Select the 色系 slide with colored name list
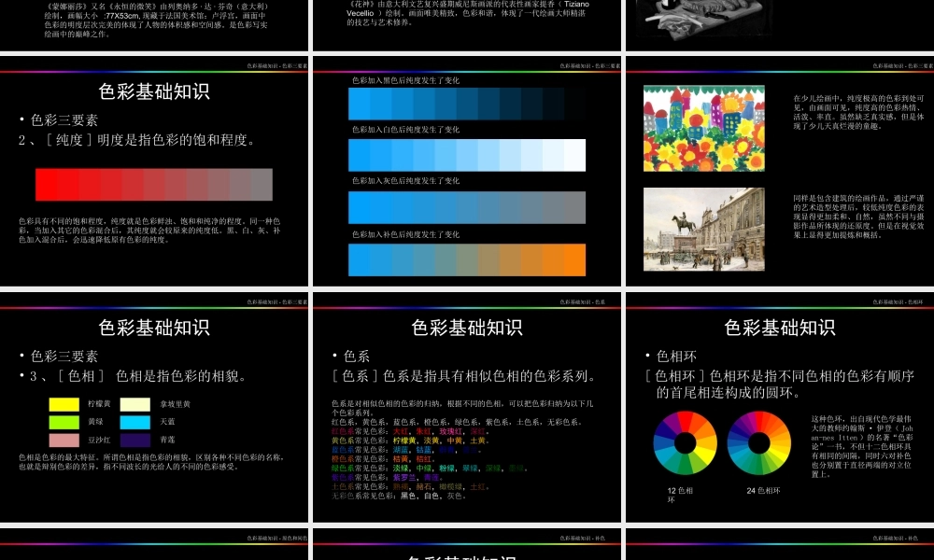The width and height of the screenshot is (934, 560). 467,407
